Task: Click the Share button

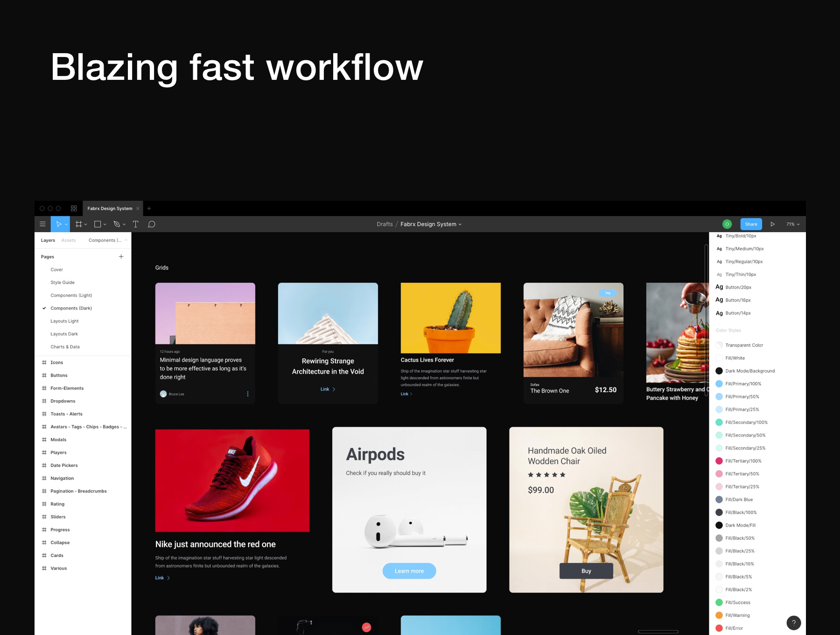Action: click(750, 224)
